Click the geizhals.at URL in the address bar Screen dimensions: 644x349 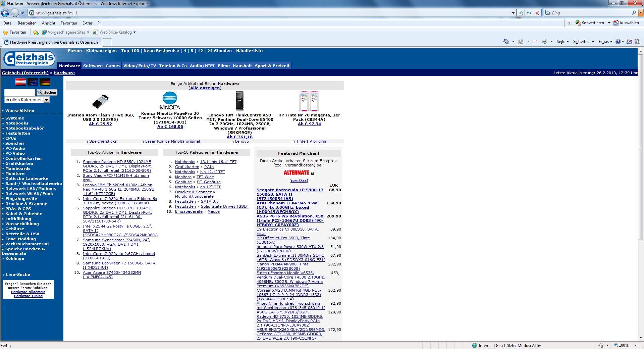pyautogui.click(x=56, y=13)
